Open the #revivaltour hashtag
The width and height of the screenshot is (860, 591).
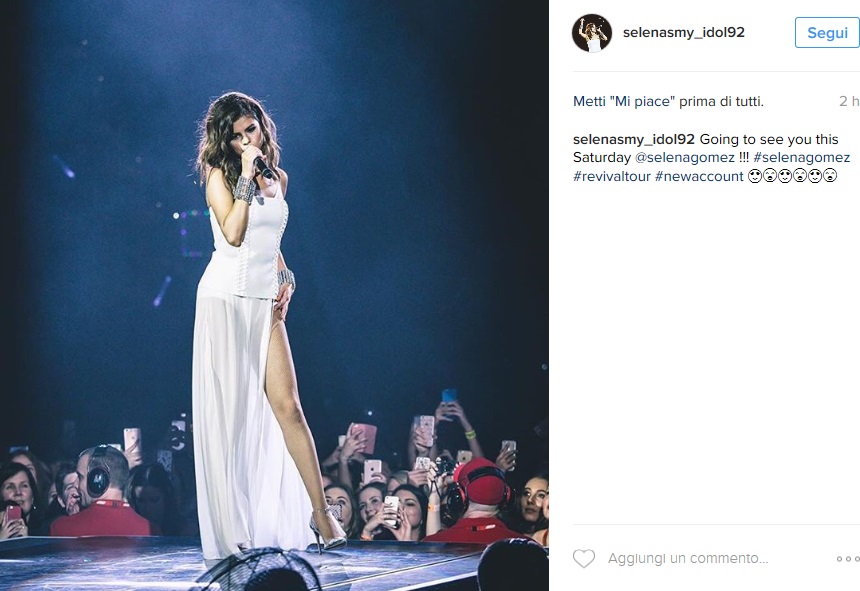click(612, 177)
